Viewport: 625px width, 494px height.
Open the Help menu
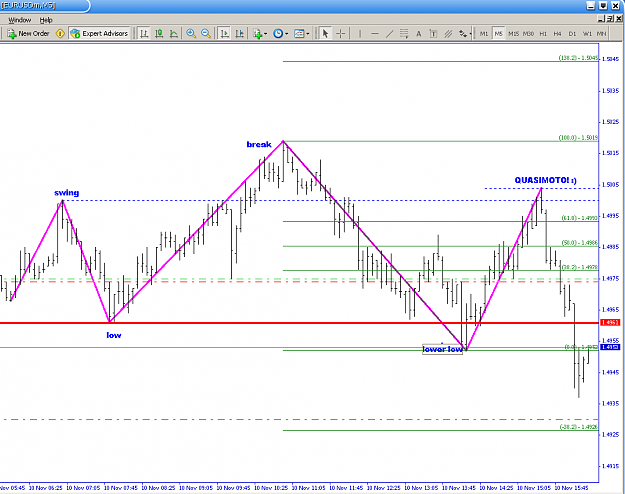(46, 20)
